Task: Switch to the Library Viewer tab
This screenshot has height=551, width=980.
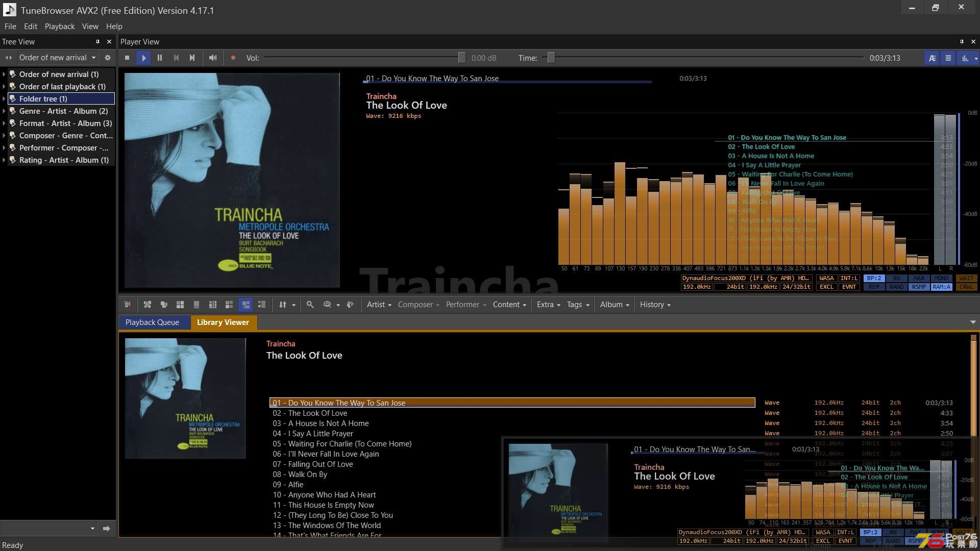Action: coord(223,322)
